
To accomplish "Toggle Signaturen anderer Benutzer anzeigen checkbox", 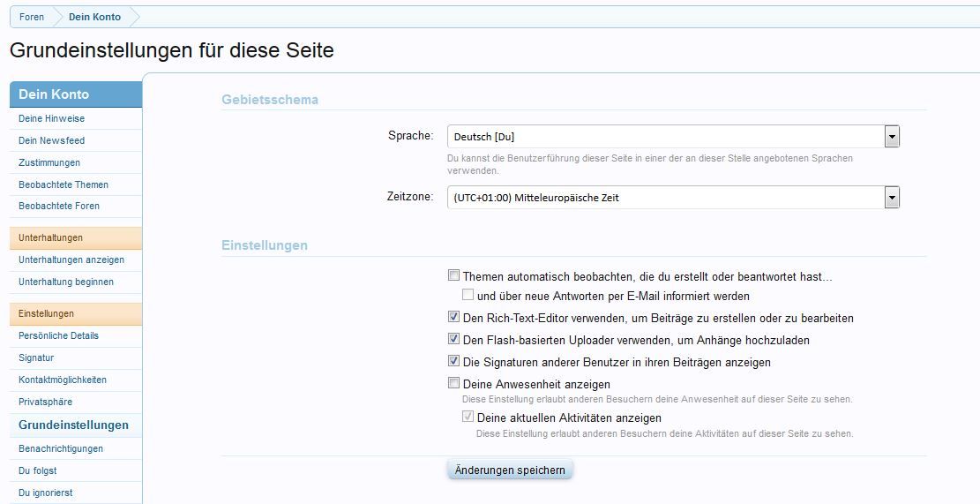I will pos(453,362).
